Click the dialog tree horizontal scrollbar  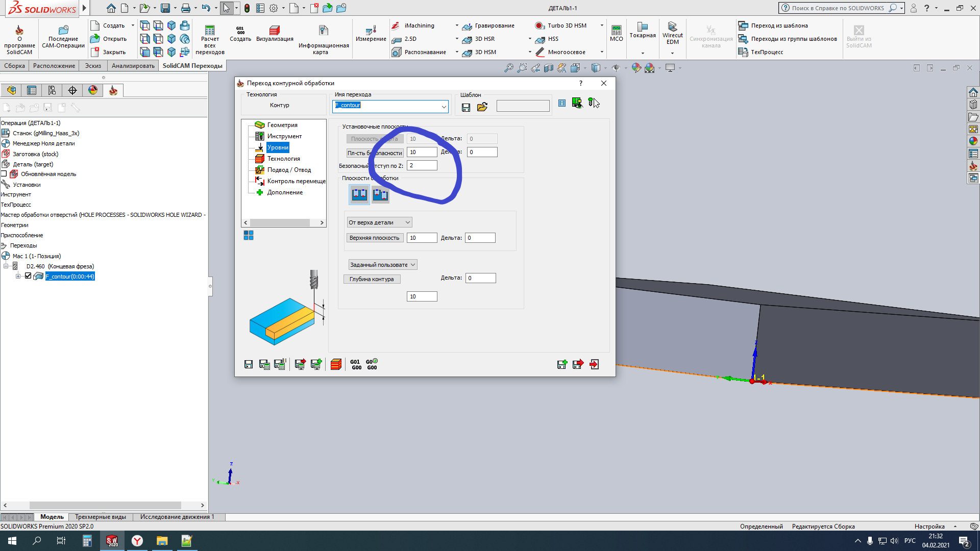[x=280, y=223]
